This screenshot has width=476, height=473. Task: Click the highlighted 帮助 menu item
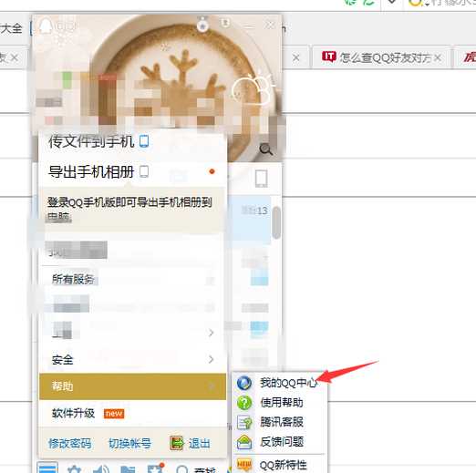pyautogui.click(x=132, y=386)
